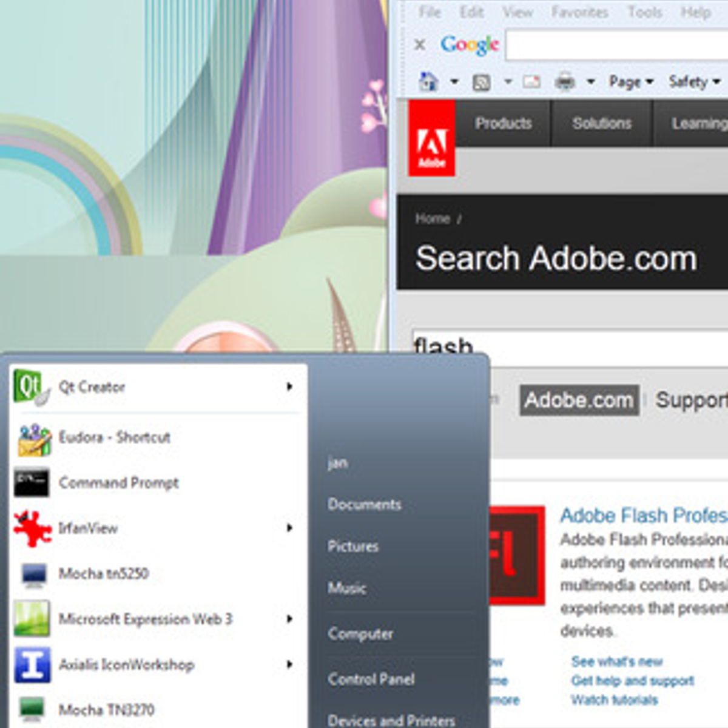Open the jan user folder
Image resolution: width=728 pixels, height=728 pixels.
[x=338, y=463]
